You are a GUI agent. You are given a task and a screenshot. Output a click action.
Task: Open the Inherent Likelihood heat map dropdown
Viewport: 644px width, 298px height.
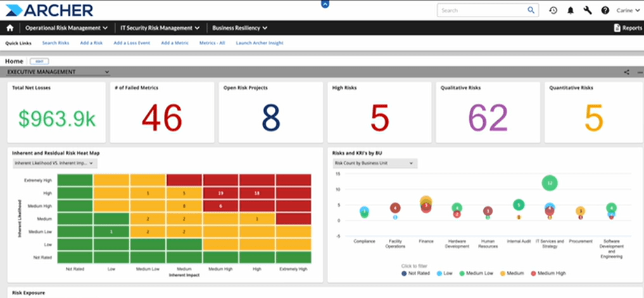[54, 163]
